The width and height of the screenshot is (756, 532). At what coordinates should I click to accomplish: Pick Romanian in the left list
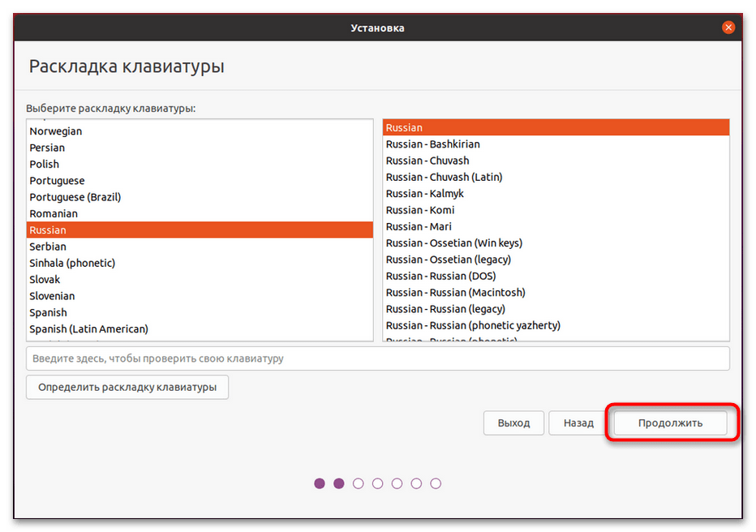(54, 213)
